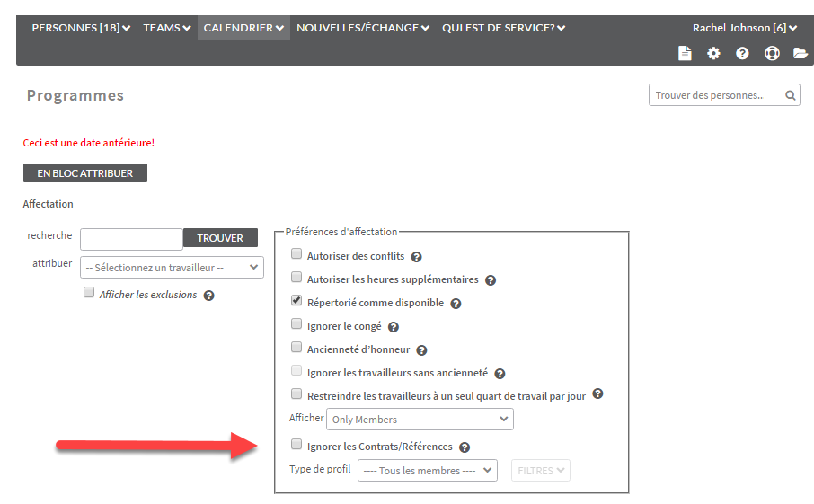814x504 pixels.
Task: Expand the FILTRES dropdown
Action: tap(540, 470)
